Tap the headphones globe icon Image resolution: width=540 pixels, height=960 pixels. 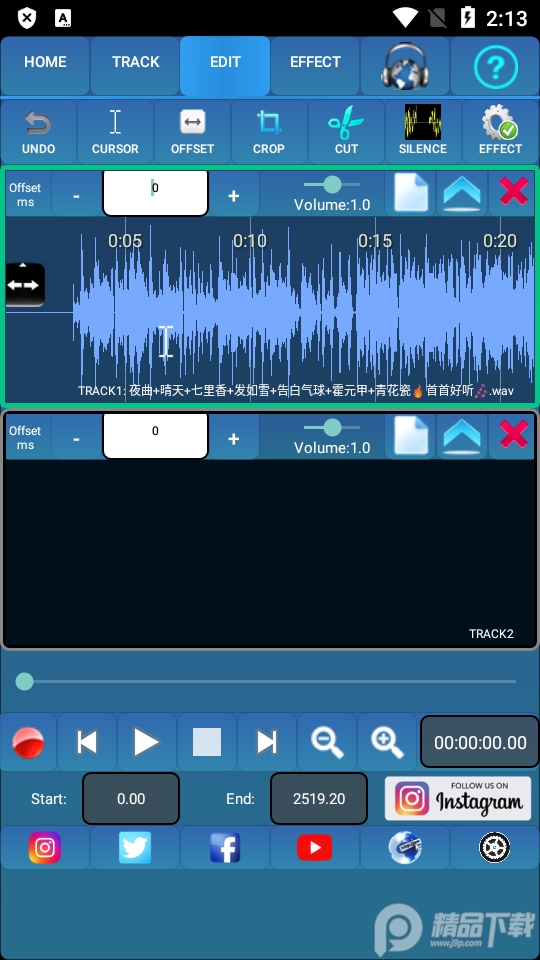405,66
